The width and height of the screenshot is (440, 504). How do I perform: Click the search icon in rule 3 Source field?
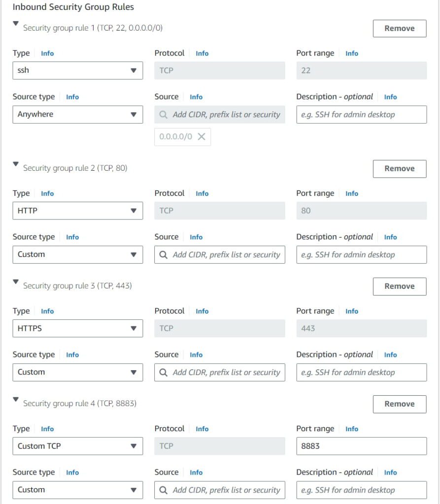(x=163, y=372)
